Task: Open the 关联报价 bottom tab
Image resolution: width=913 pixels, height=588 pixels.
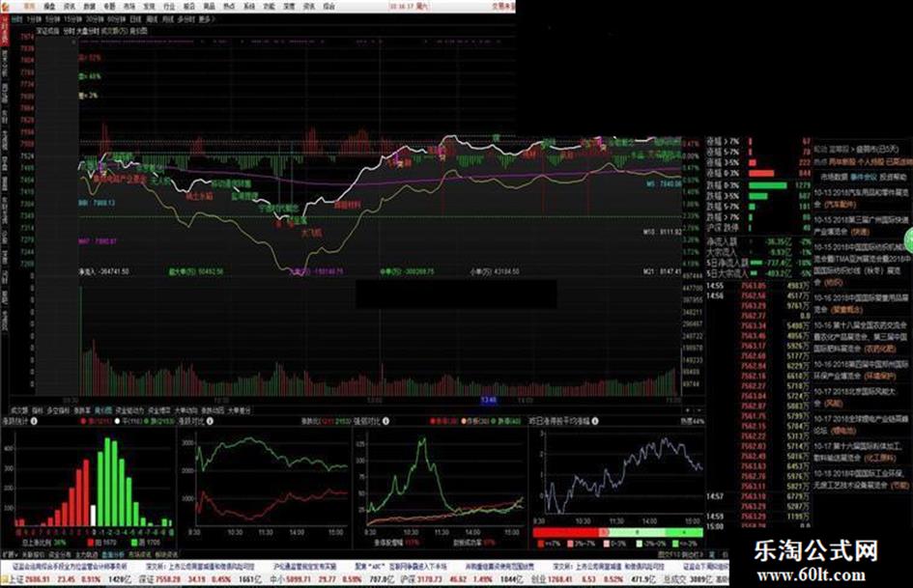Action: click(33, 555)
